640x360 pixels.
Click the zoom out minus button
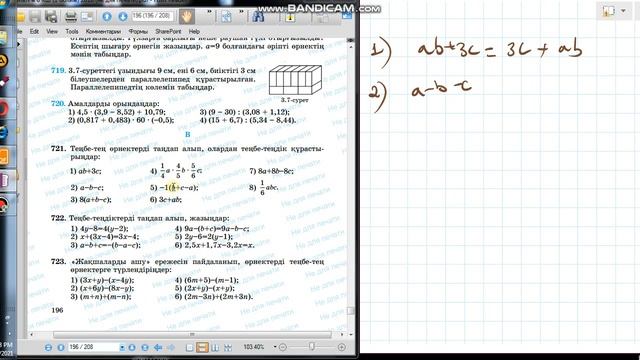[x=282, y=347]
